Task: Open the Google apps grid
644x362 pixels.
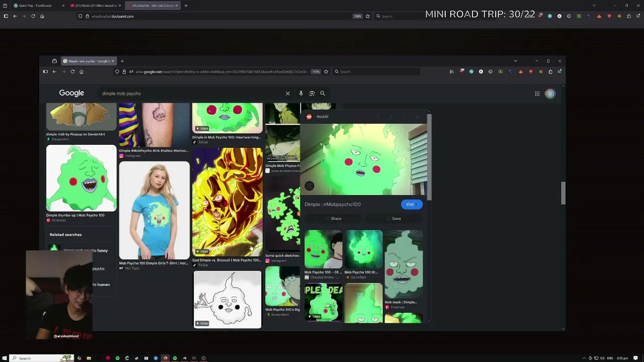Action: (537, 94)
